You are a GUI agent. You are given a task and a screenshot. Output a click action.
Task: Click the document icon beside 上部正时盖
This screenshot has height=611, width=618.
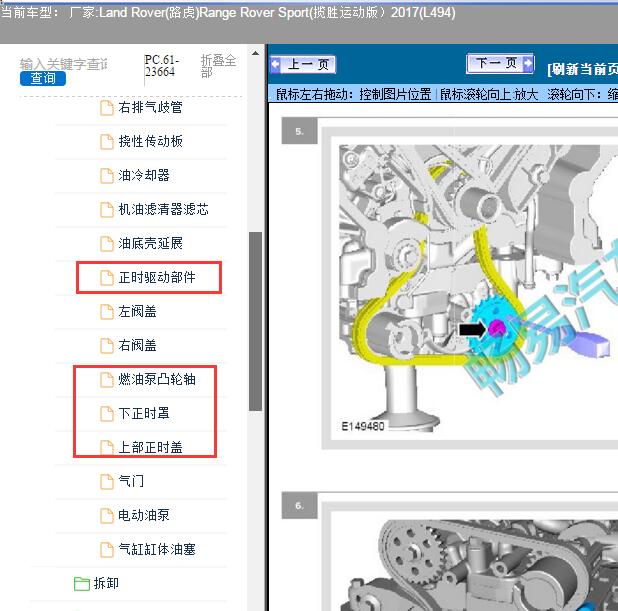[107, 448]
